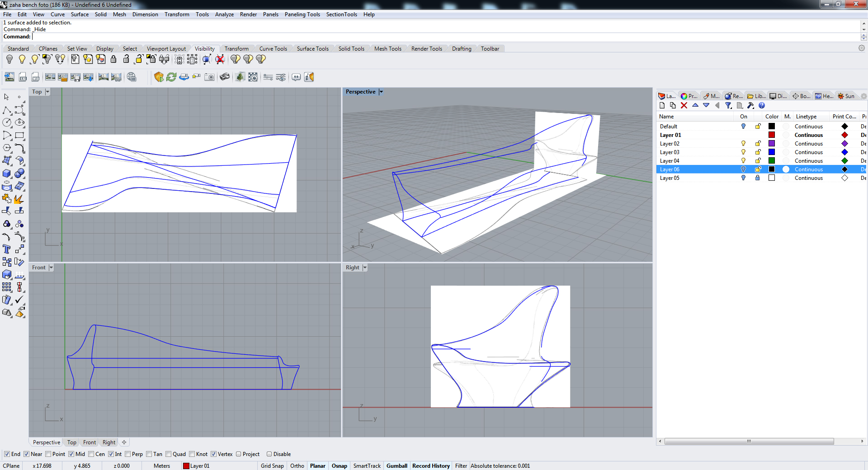Screen dimensions: 868x470
Task: Click the Lock objects padlock icon
Action: pyautogui.click(x=113, y=59)
